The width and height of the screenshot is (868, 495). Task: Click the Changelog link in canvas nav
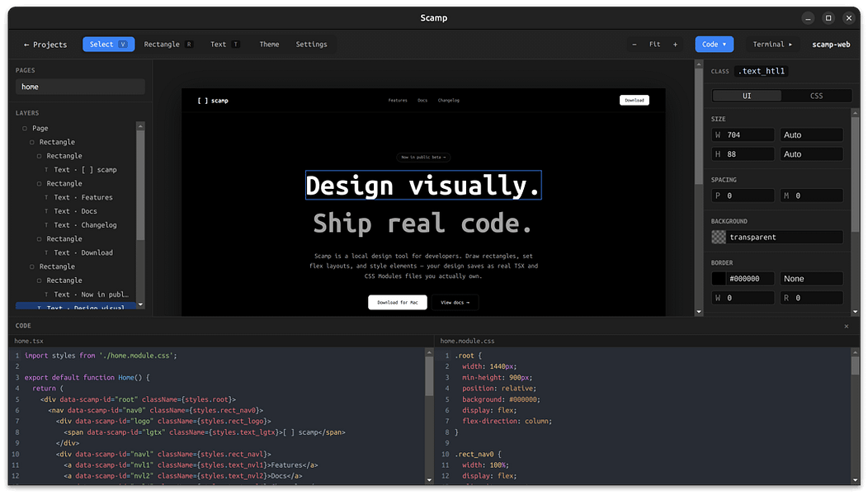point(448,100)
